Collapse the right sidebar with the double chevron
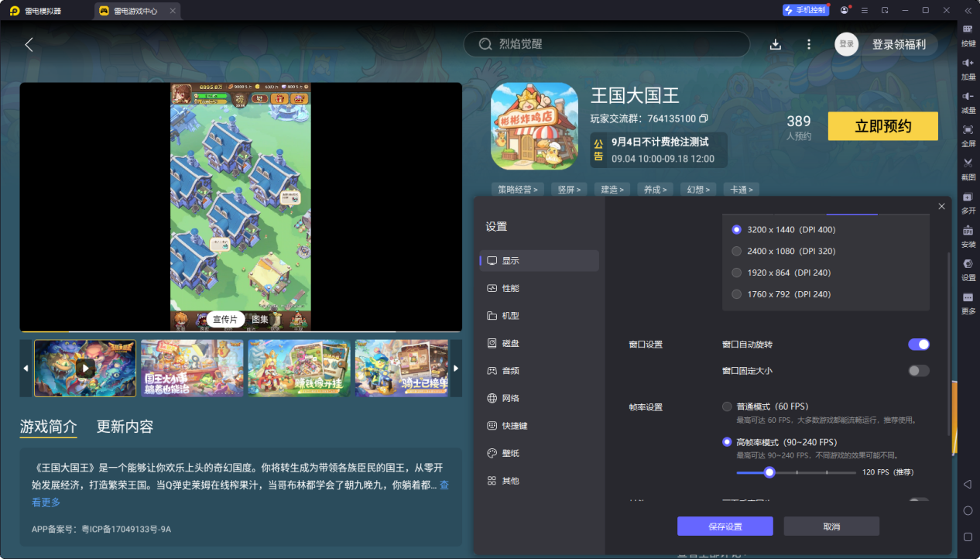This screenshot has height=559, width=980. pyautogui.click(x=968, y=10)
